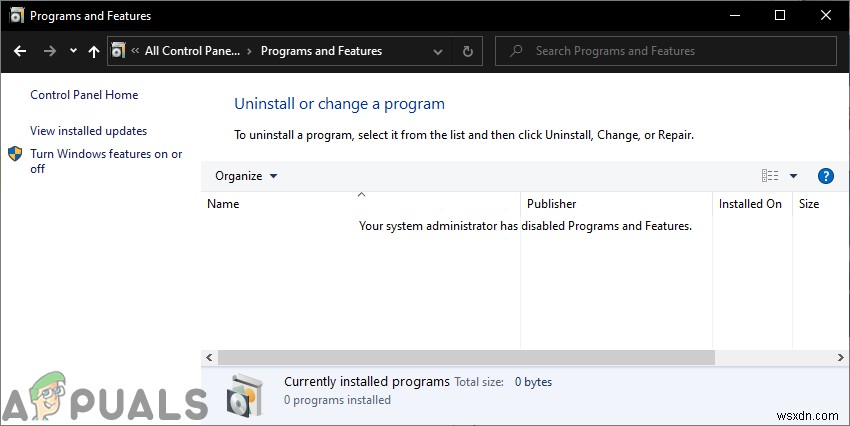Click the Search Programs and Features field

point(670,51)
